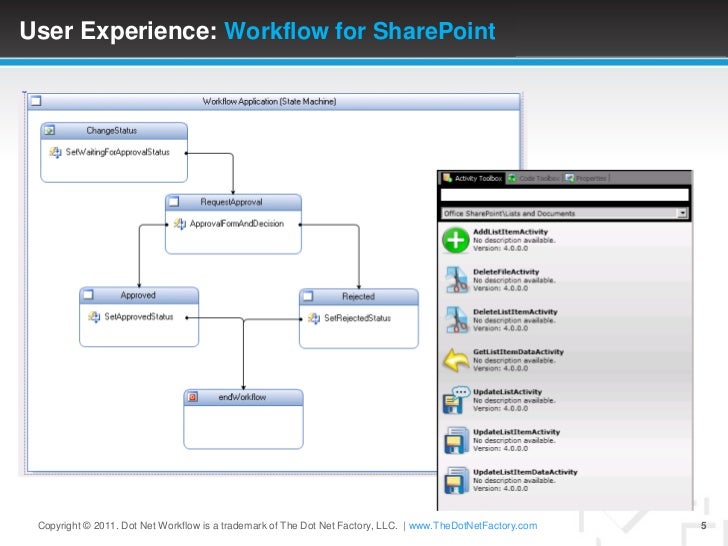Select the UpdateListItemActivity floppy disk icon

point(456,440)
